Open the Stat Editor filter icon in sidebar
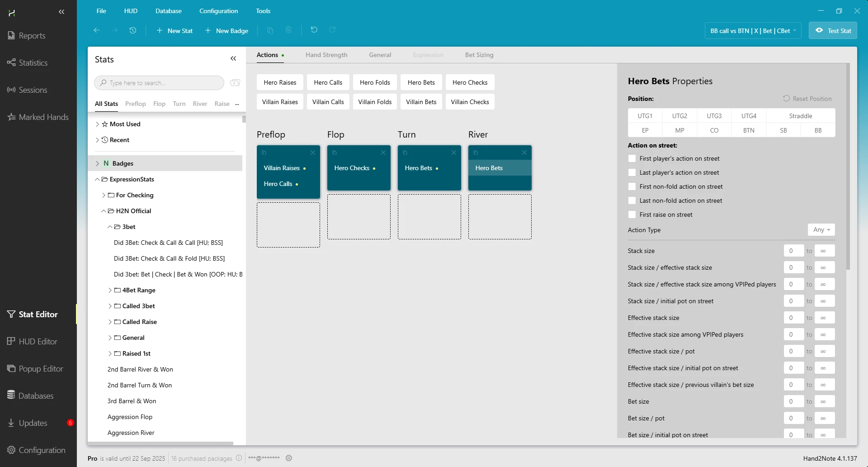Image resolution: width=868 pixels, height=467 pixels. 11,314
